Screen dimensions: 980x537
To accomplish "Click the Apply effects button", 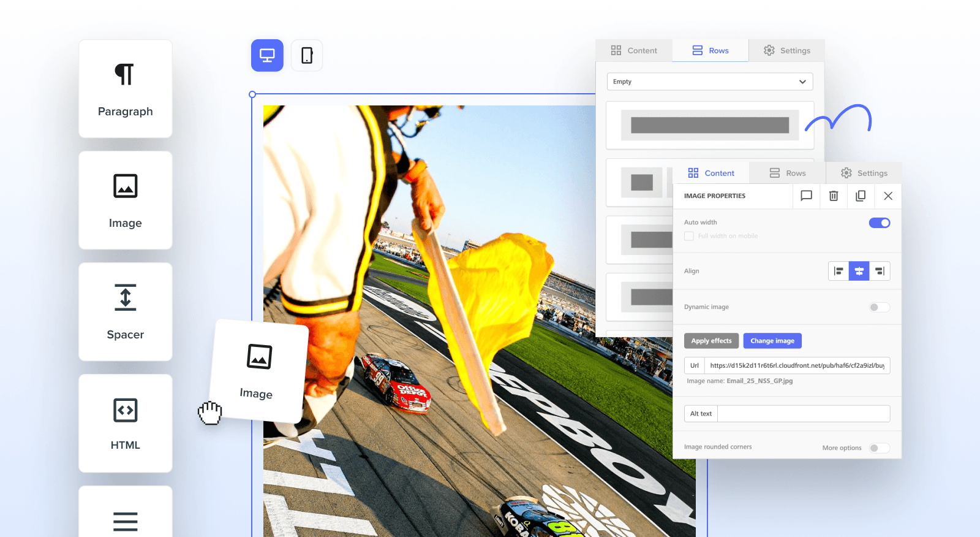I will (711, 341).
